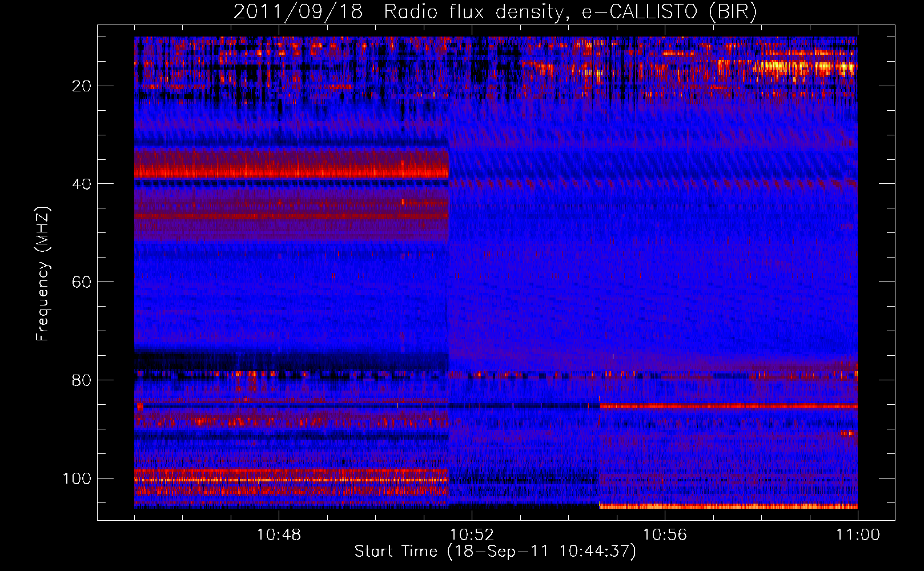924x571 pixels.
Task: Click the "Frequency (MHZ)" axis label
Action: [x=43, y=274]
